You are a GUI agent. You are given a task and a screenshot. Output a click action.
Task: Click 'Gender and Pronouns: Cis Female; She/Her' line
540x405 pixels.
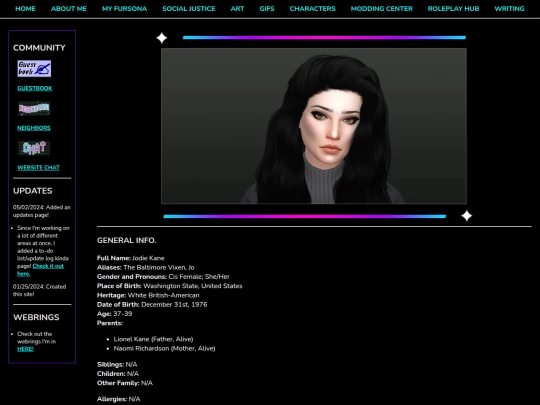coord(163,277)
